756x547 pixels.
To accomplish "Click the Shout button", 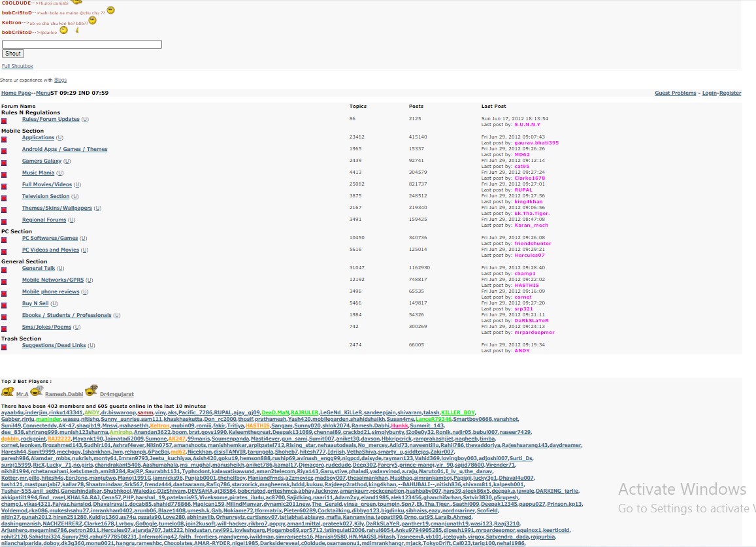I will point(13,54).
